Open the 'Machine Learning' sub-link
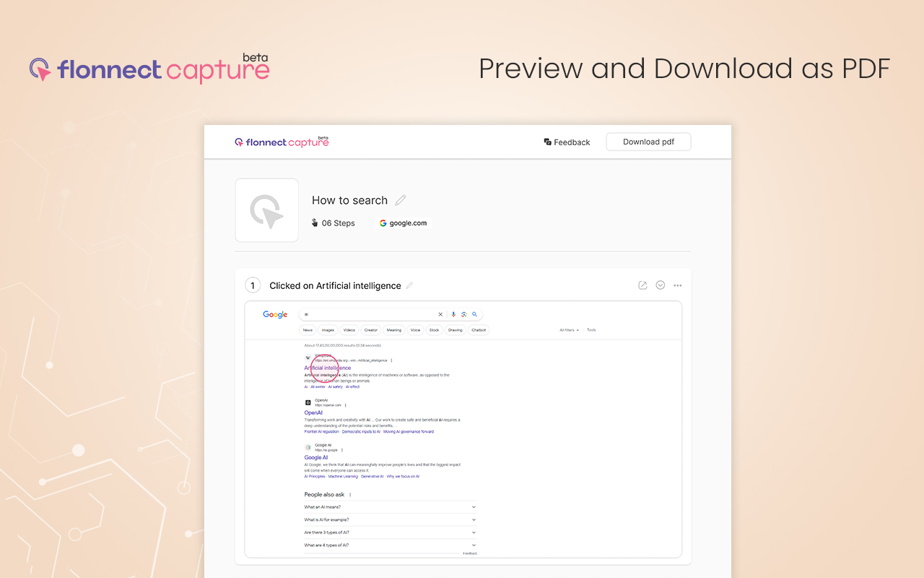The height and width of the screenshot is (578, 924). (x=343, y=476)
